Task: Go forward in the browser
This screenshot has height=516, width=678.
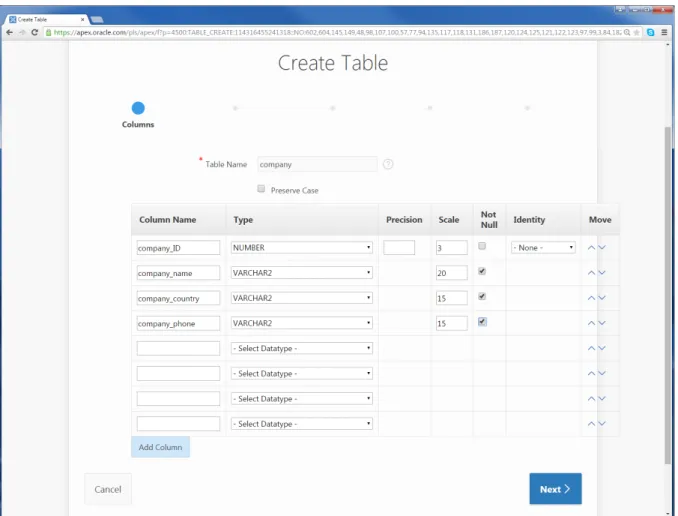Action: pyautogui.click(x=22, y=32)
